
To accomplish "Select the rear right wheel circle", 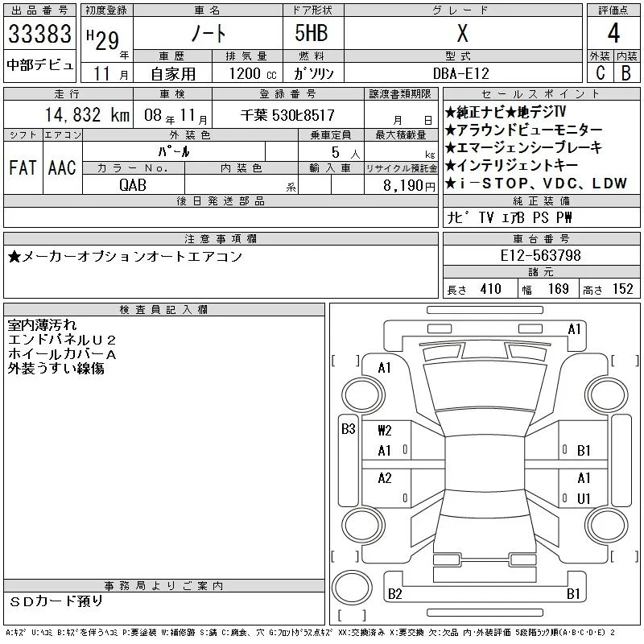I will 606,525.
